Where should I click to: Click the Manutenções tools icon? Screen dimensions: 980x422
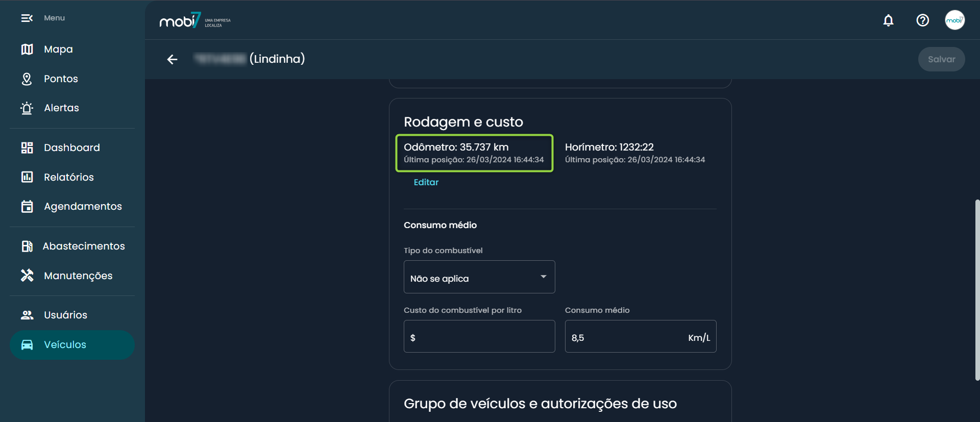tap(27, 276)
